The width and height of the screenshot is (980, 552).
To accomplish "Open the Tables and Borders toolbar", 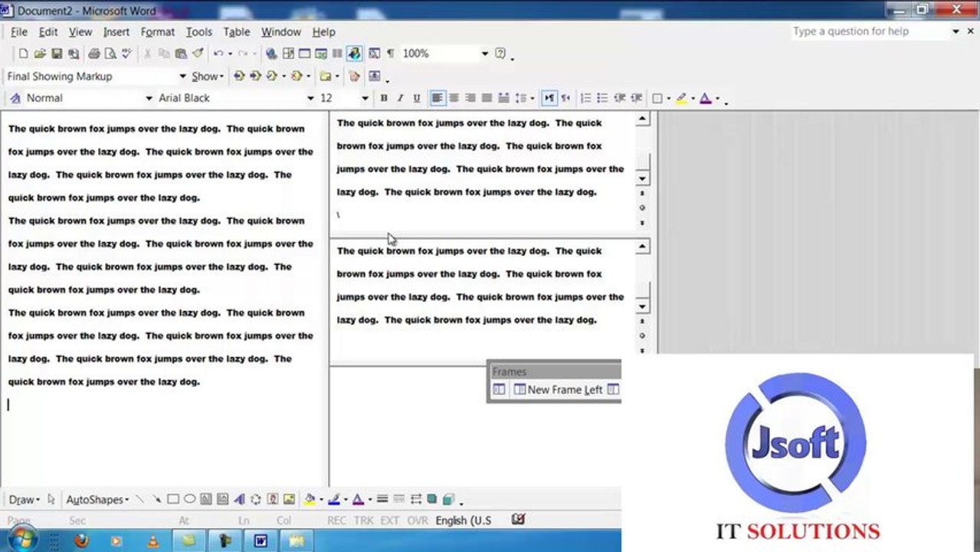I will 288,54.
